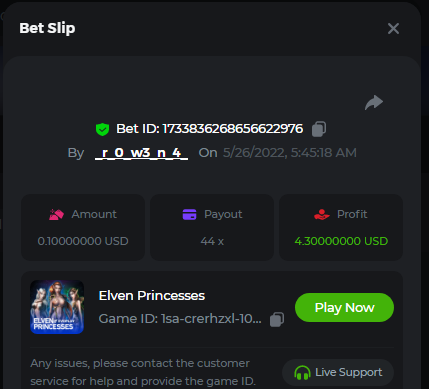This screenshot has width=429, height=389.
Task: Open Live Support chat
Action: 338,372
